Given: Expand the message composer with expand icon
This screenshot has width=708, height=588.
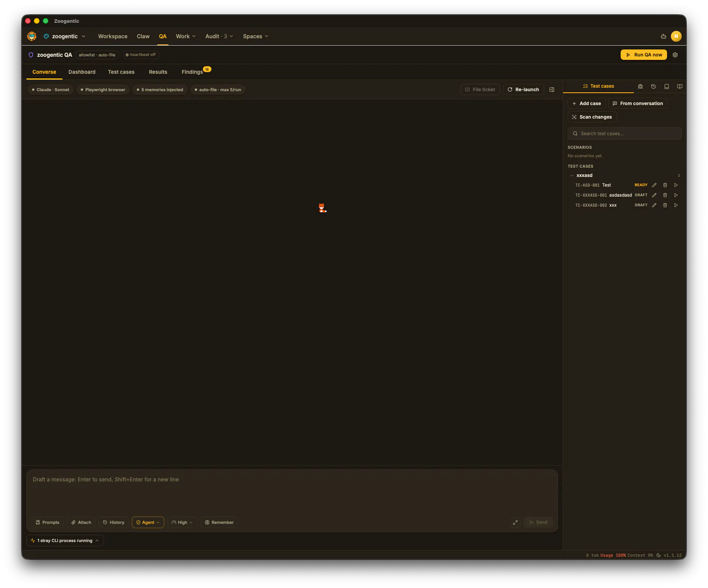Looking at the screenshot, I should (515, 522).
